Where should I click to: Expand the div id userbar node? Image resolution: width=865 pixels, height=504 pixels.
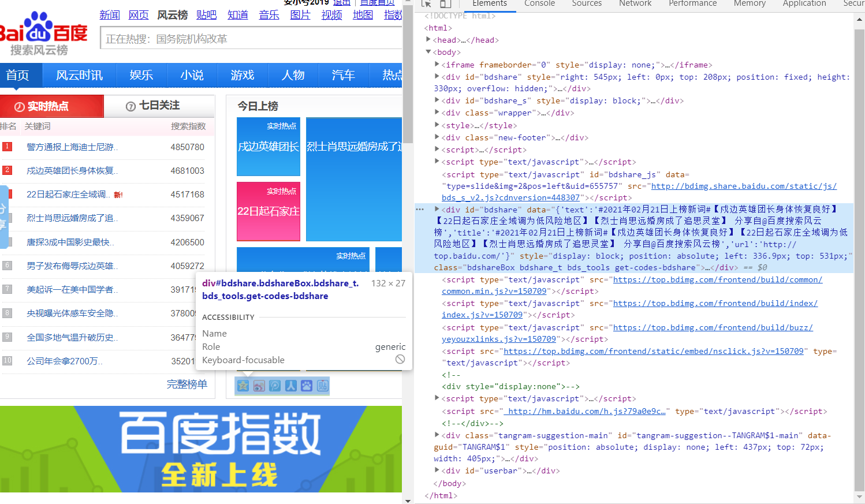tap(437, 470)
